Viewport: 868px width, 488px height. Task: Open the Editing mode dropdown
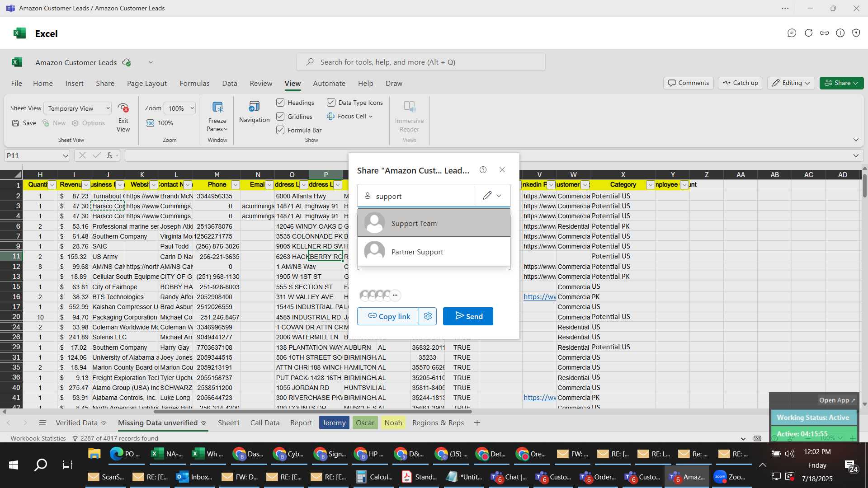[x=791, y=83]
